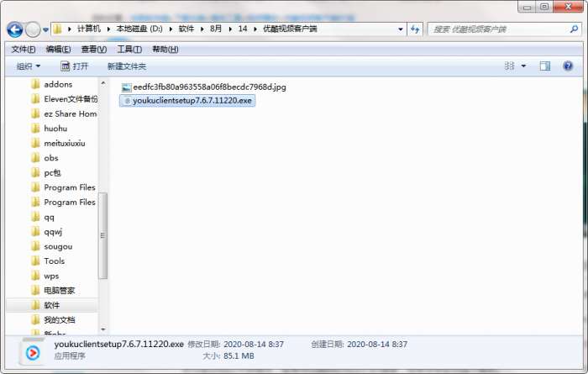Expand chevron after 8月 in breadcrumb
This screenshot has height=374, width=588.
point(230,29)
